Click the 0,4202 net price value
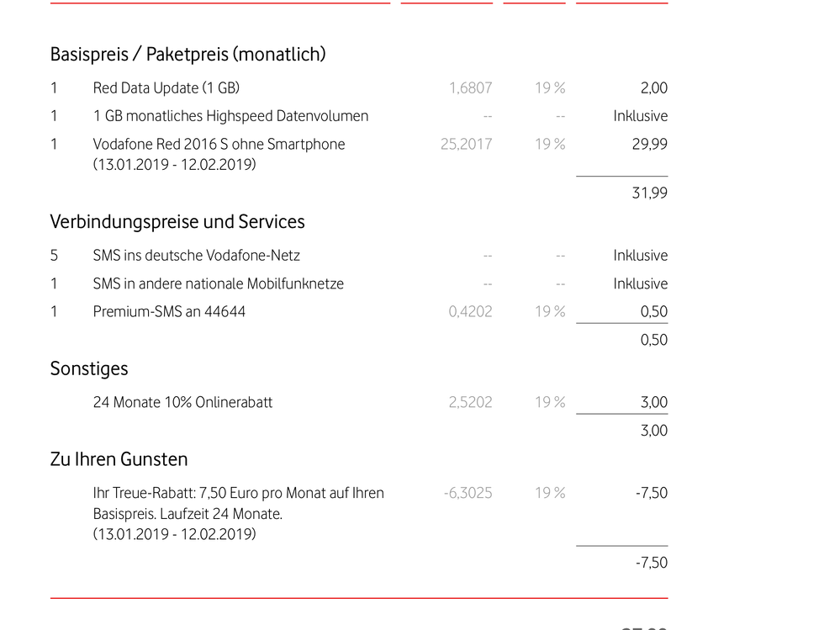This screenshot has width=840, height=630. [x=470, y=312]
